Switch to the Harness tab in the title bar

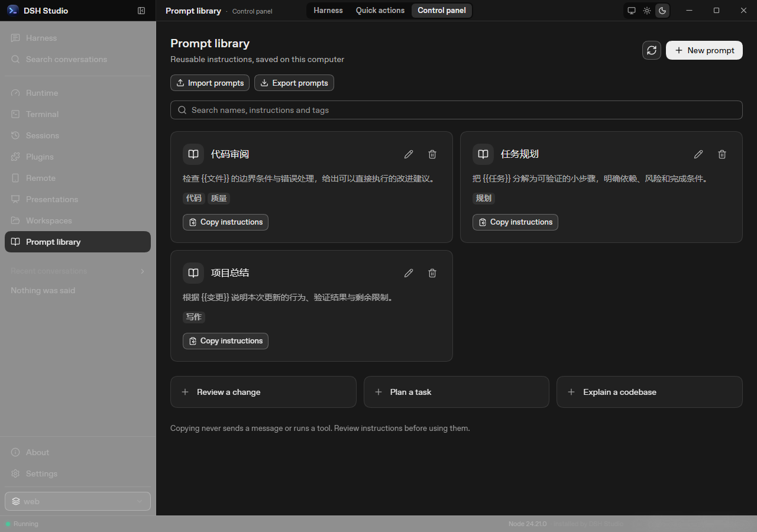coord(328,11)
